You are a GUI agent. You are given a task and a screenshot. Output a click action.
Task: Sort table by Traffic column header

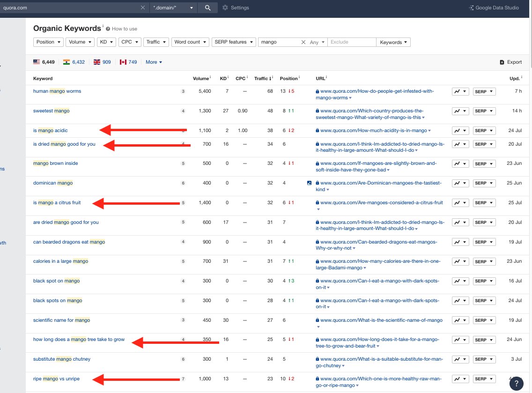264,78
